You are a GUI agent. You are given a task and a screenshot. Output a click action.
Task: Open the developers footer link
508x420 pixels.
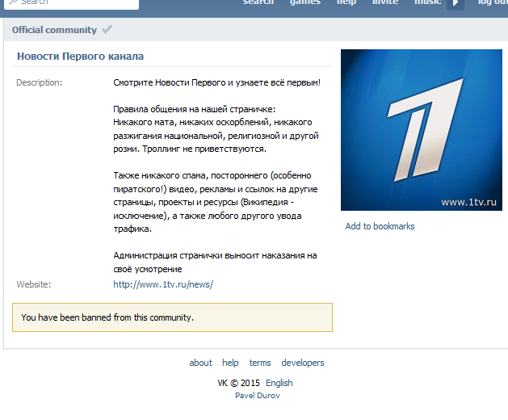[303, 363]
